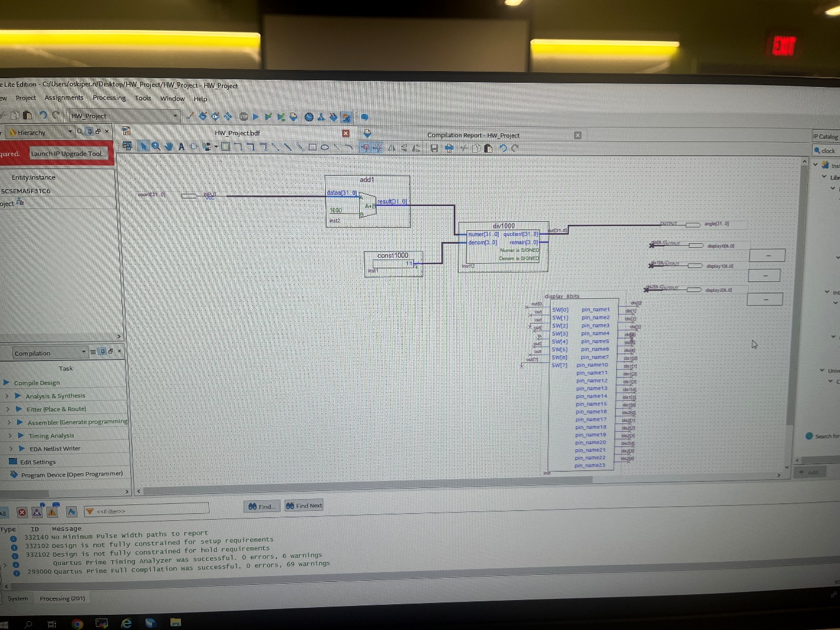Select the Selection arrow tool in schematic editor
Image resolution: width=840 pixels, height=630 pixels.
[143, 147]
